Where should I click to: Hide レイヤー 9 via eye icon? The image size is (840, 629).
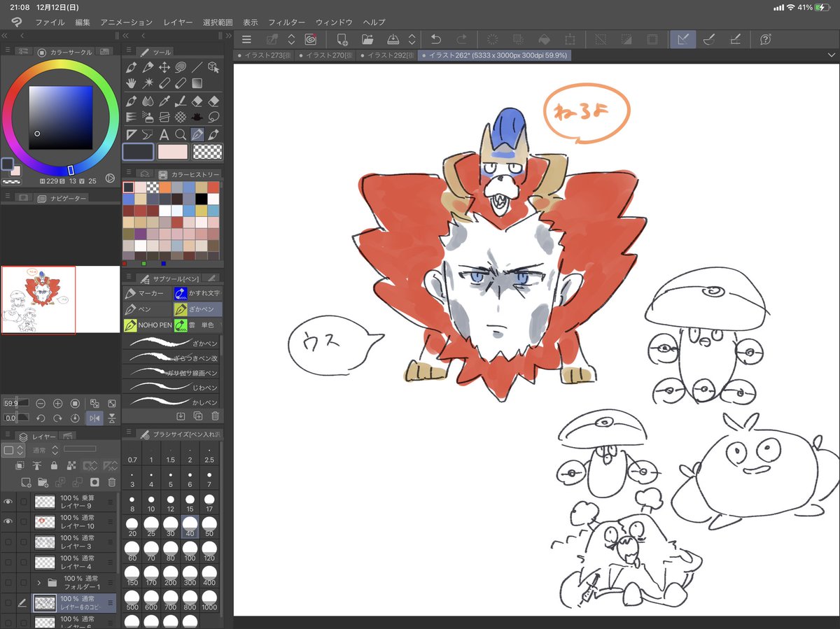(x=8, y=502)
